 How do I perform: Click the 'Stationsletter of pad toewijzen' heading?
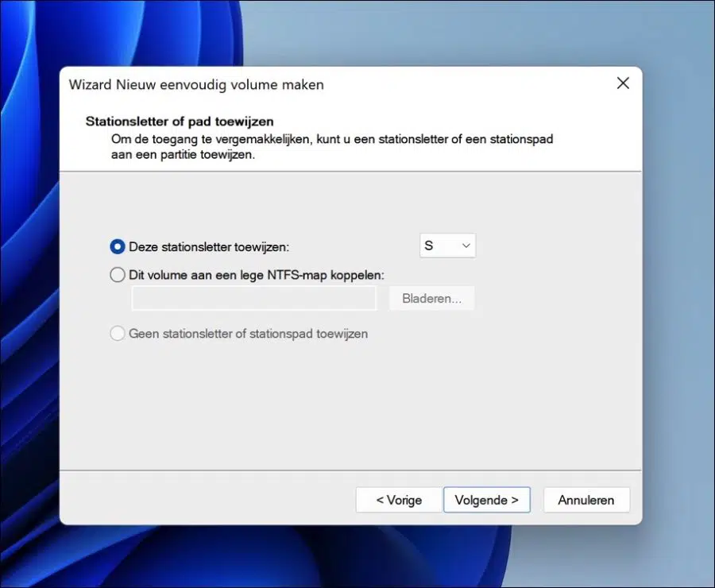[x=180, y=122]
